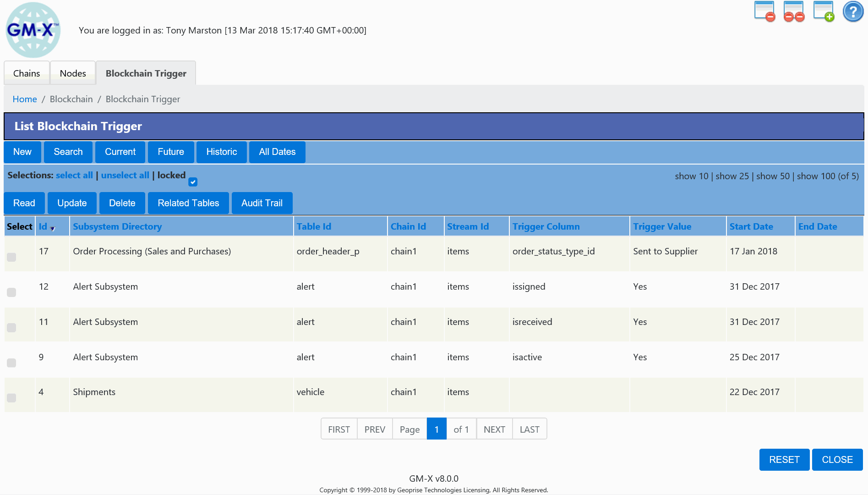Sort by End Date column
868x495 pixels.
click(x=818, y=226)
